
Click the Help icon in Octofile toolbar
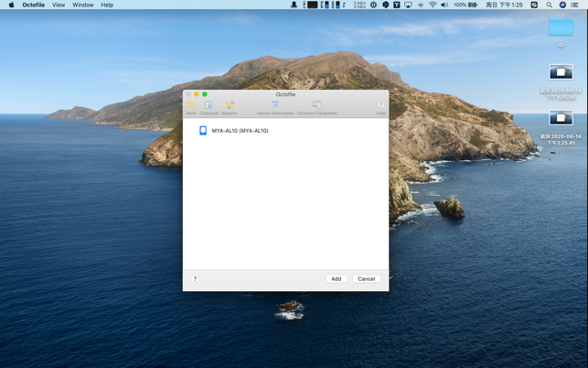point(380,104)
